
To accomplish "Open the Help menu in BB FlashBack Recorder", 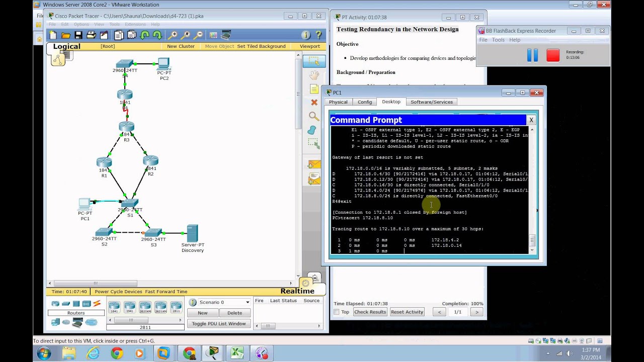I will coord(515,40).
